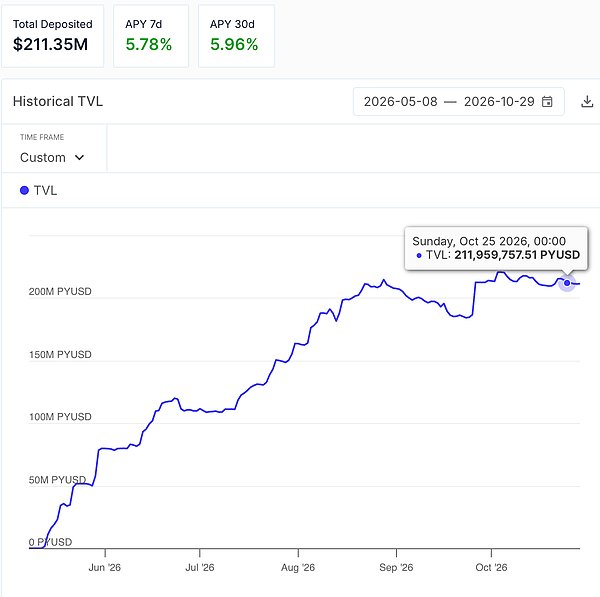
Task: Click the tooltip date Sunday, Oct 25 2026
Action: pos(471,241)
